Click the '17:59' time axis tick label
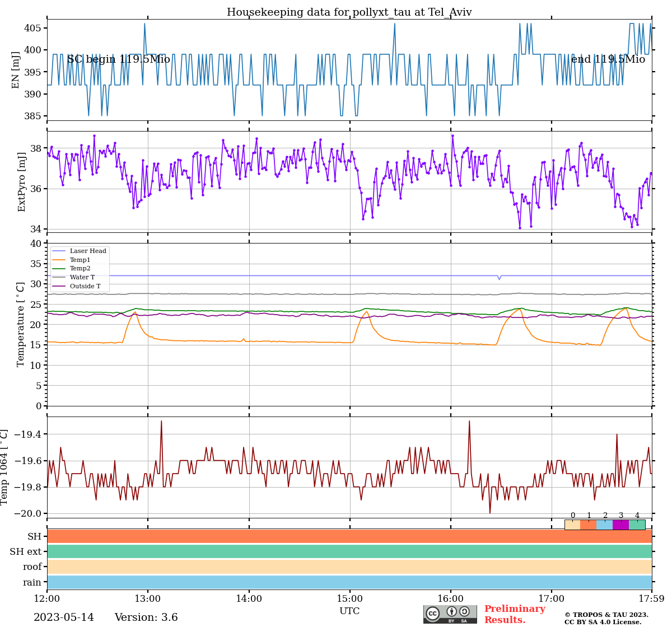The height and width of the screenshot is (627, 672). pos(651,598)
